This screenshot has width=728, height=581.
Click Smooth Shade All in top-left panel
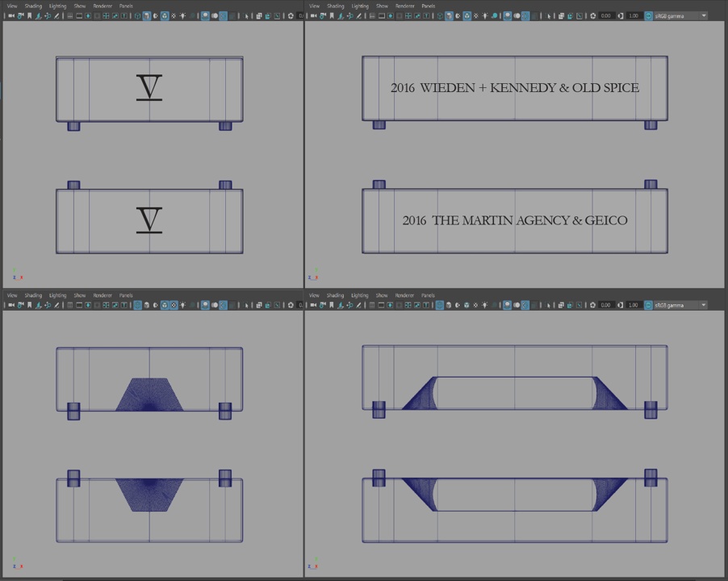(x=147, y=15)
